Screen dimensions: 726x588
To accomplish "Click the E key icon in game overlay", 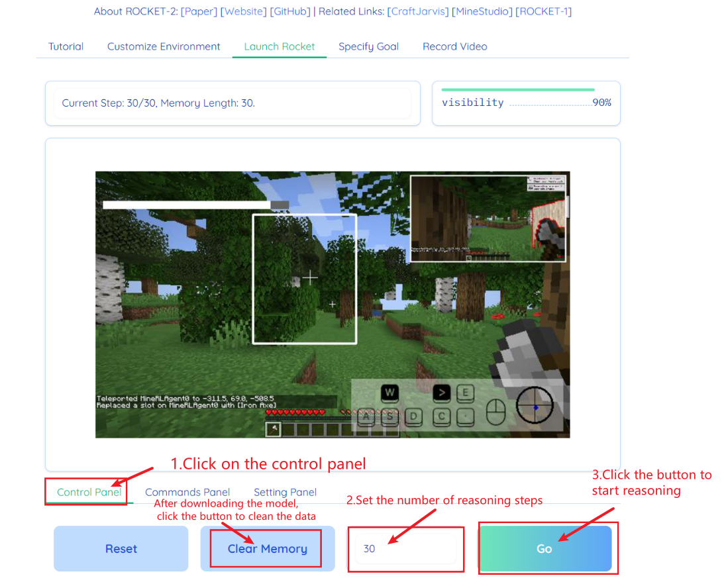I will (x=465, y=393).
